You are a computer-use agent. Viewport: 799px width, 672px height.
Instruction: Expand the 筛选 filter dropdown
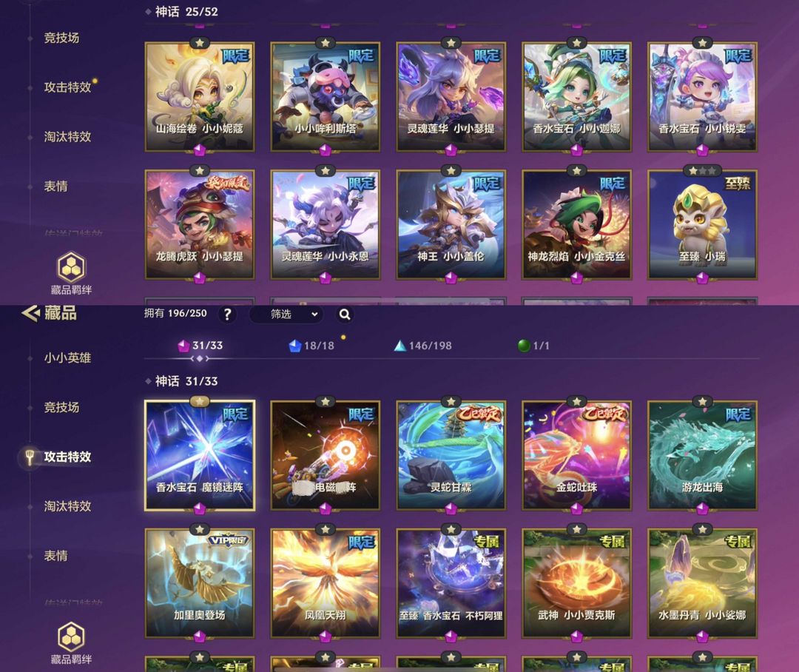click(x=293, y=314)
